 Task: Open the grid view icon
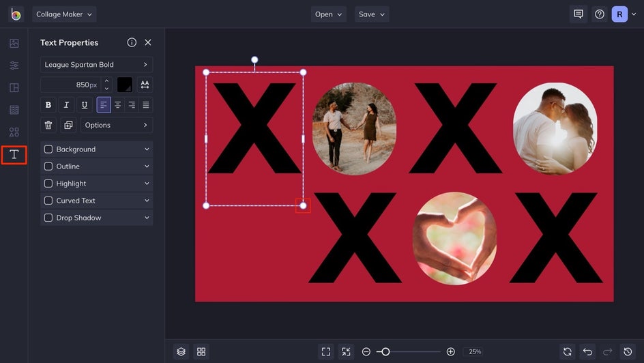coord(201,351)
